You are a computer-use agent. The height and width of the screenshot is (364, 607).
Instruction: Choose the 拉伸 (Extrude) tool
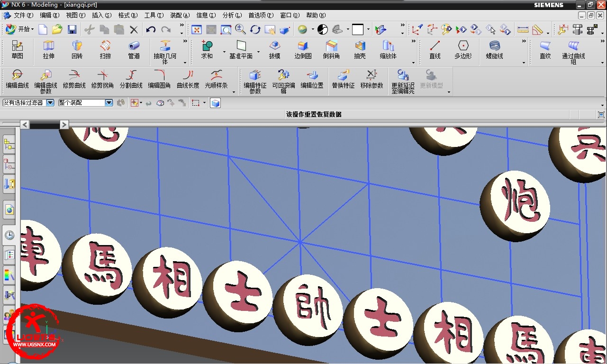(x=48, y=50)
